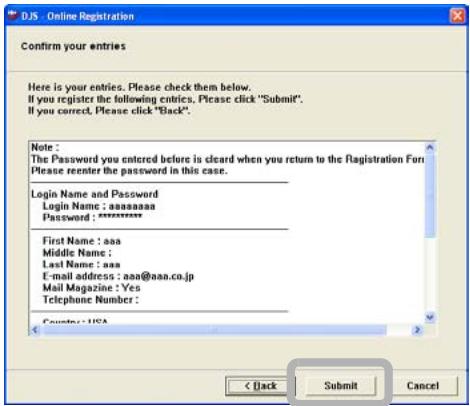Click the horizontal scrollbar thumb

214,330
